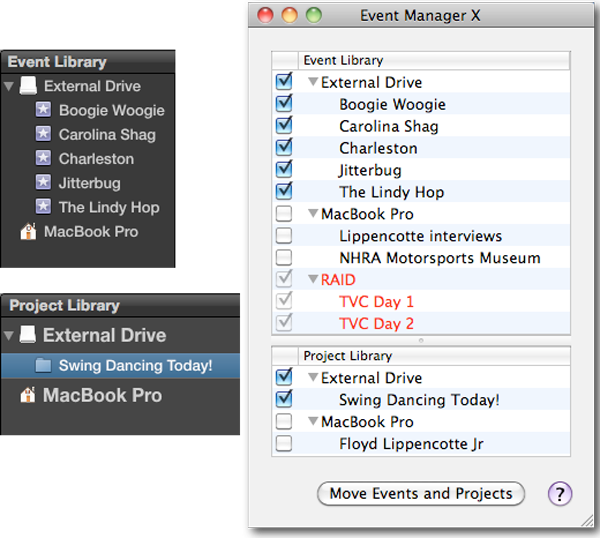Click External Drive disk icon in Project Library panel
The image size is (600, 538).
coord(28,334)
